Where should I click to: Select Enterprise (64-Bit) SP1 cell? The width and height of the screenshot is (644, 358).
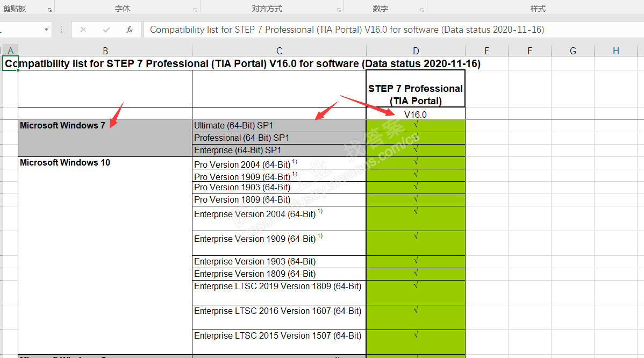click(280, 151)
